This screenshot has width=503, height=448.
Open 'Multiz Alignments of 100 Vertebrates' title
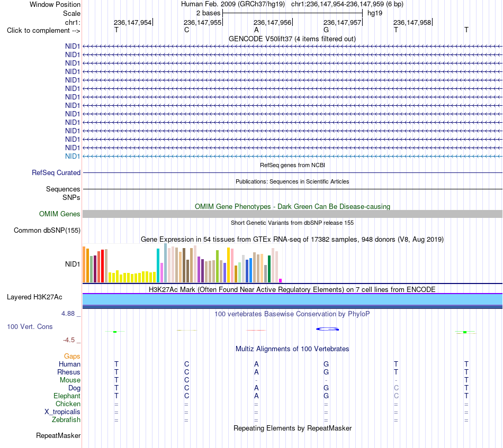tap(292, 349)
